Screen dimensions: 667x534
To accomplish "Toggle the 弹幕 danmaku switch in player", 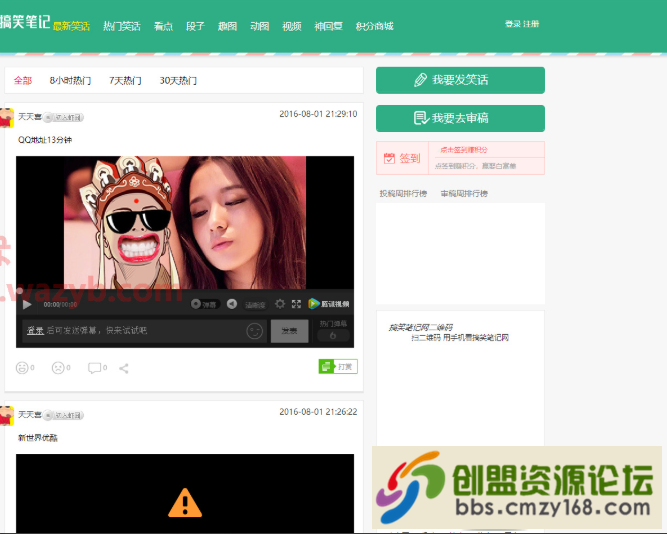I will 204,304.
